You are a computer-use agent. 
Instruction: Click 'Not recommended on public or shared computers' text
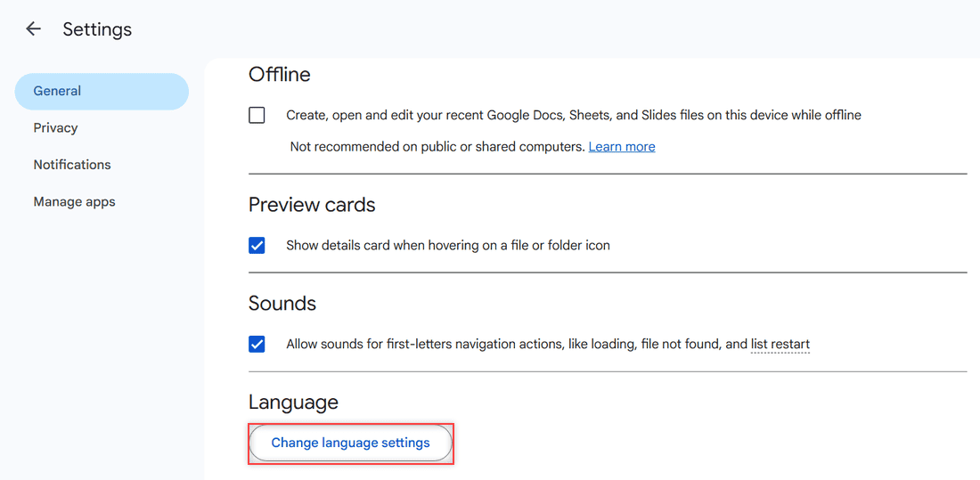437,147
